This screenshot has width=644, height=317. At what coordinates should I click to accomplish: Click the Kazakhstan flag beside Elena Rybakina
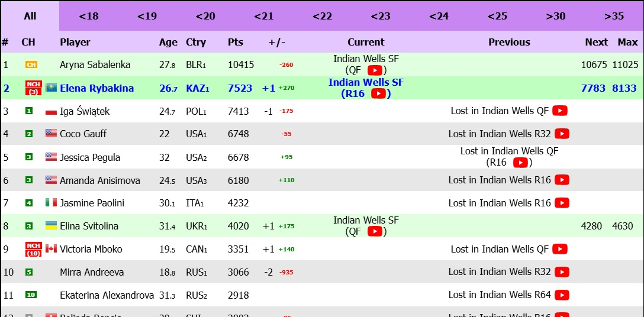[51, 88]
